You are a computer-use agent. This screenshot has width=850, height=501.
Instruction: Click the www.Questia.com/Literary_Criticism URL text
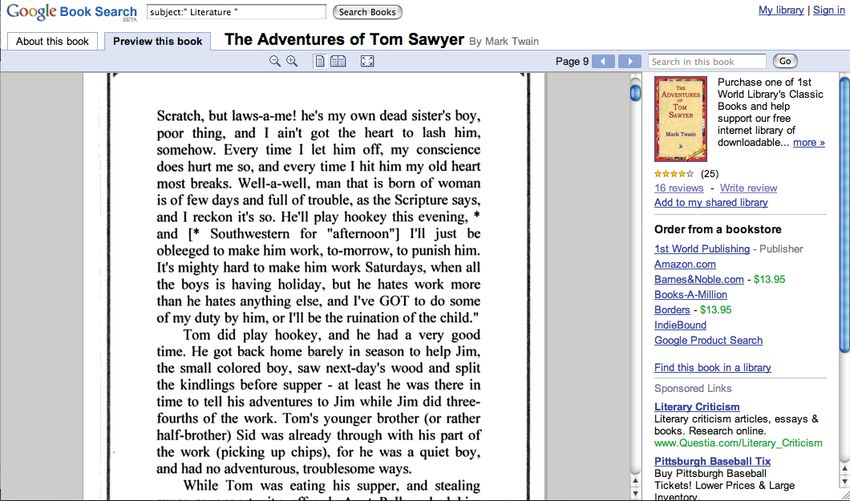pyautogui.click(x=738, y=443)
